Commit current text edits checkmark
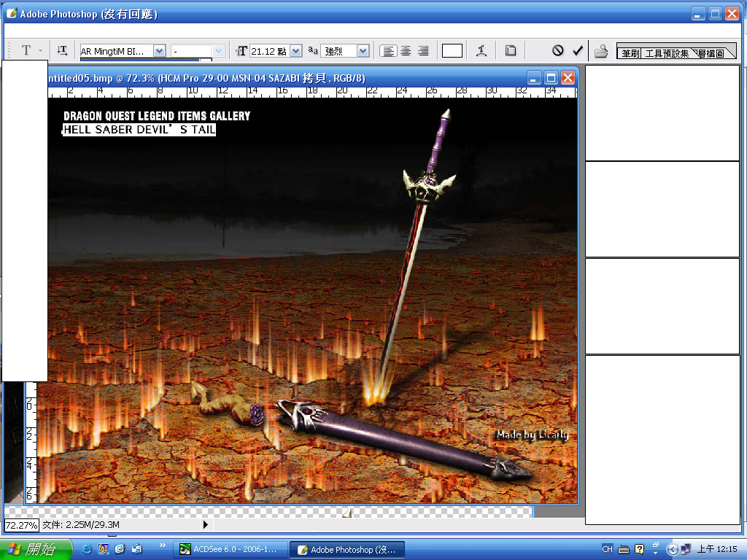This screenshot has width=747, height=560. pos(578,50)
